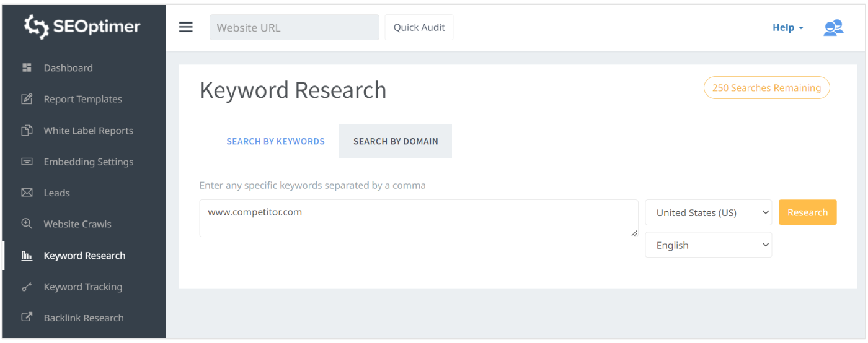Toggle the hamburger menu to collapse sidebar
Screen dimensions: 868x343
[186, 27]
